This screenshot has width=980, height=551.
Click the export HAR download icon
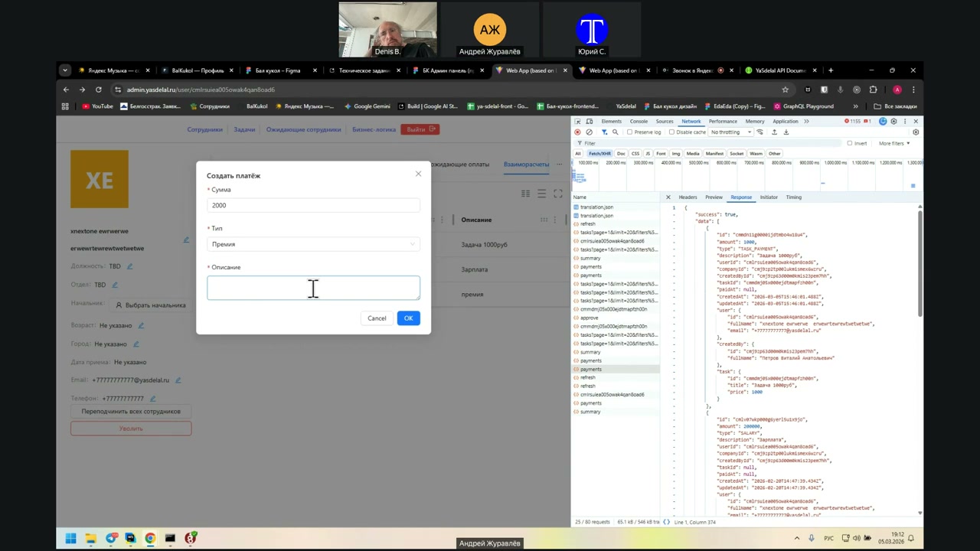[786, 132]
